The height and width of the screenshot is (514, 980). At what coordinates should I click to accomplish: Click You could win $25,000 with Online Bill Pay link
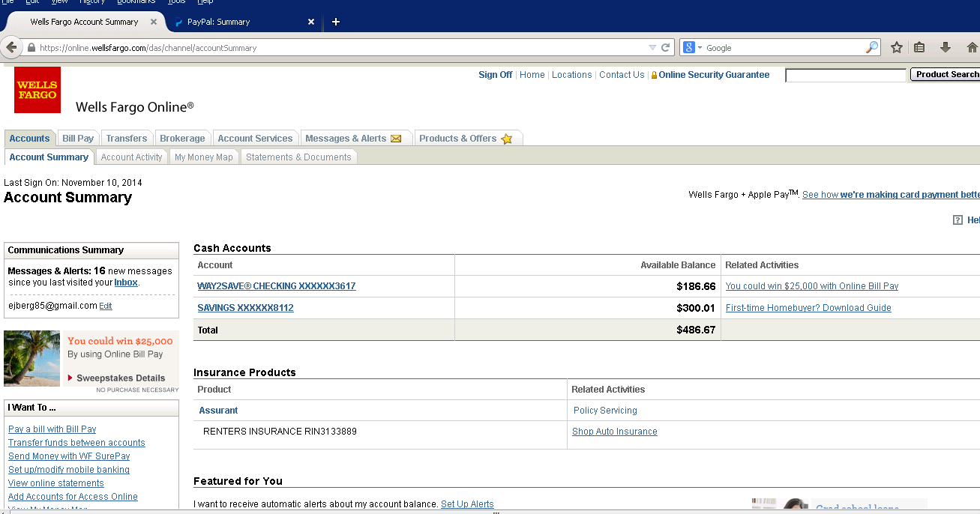coord(812,286)
